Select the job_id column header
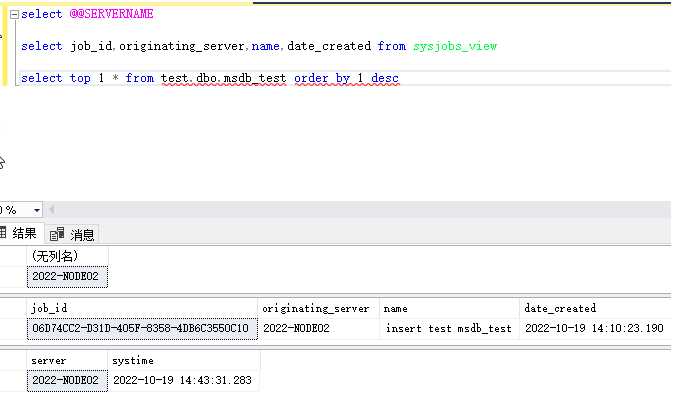 pos(142,309)
